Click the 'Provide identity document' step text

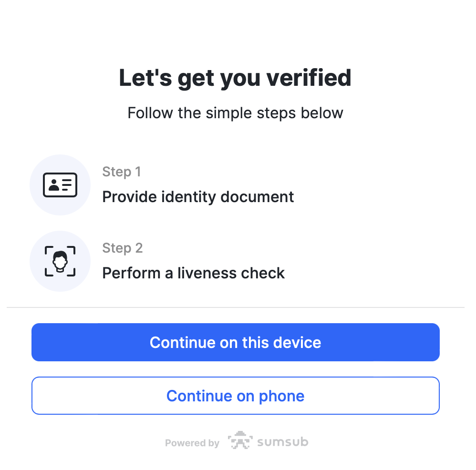click(198, 196)
